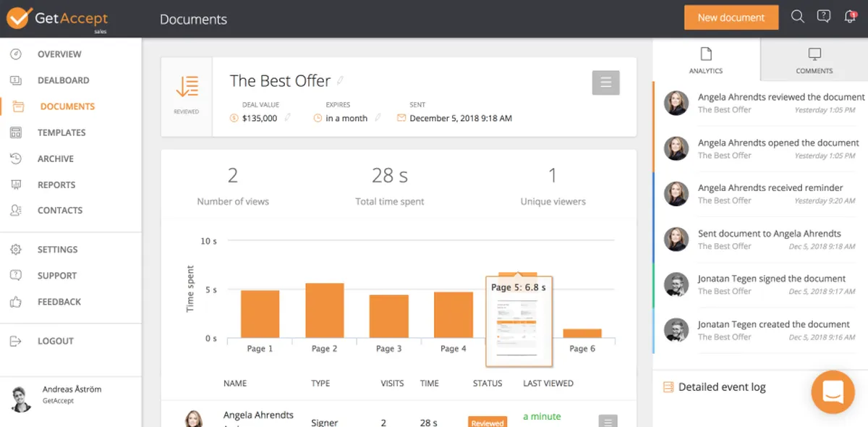The image size is (868, 427).
Task: Go to Dealboard in sidebar
Action: click(x=64, y=80)
